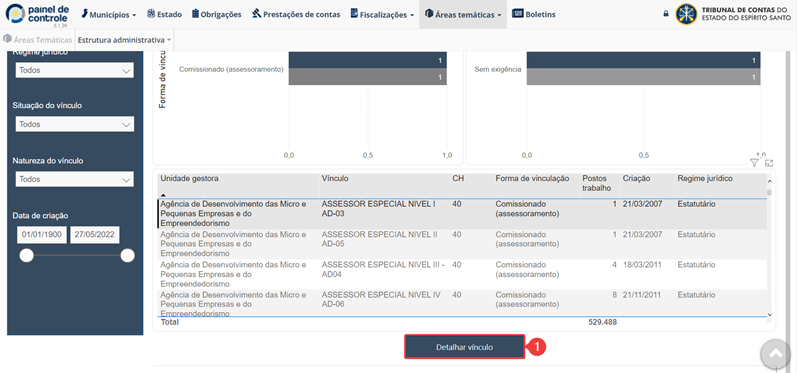The width and height of the screenshot is (797, 373).
Task: Click the 18/03/2011 creation date cell
Action: coord(643,265)
